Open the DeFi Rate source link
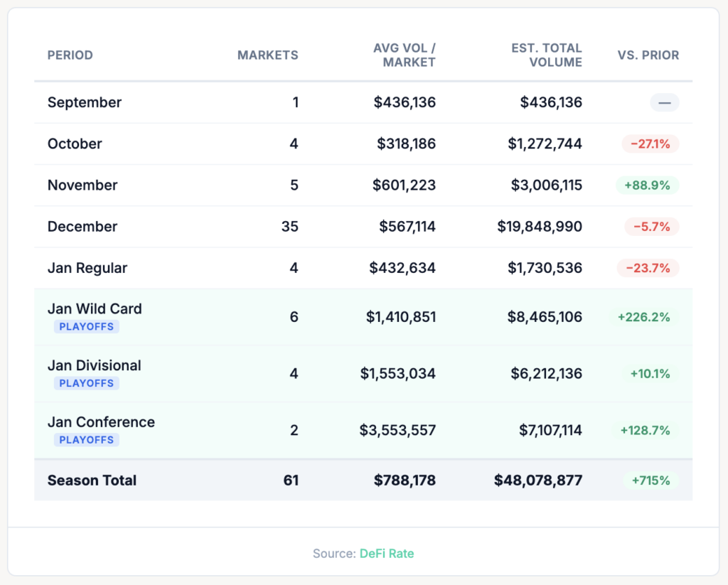The image size is (728, 585). [x=386, y=553]
